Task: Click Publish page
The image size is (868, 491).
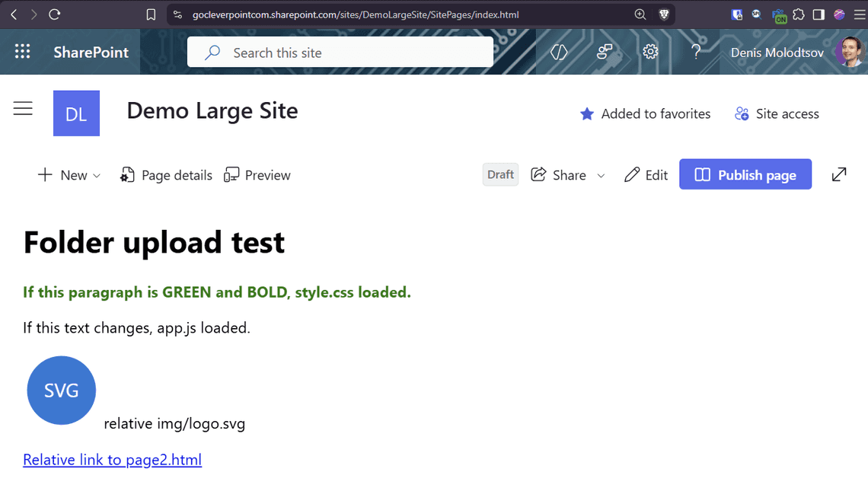Action: [x=745, y=174]
